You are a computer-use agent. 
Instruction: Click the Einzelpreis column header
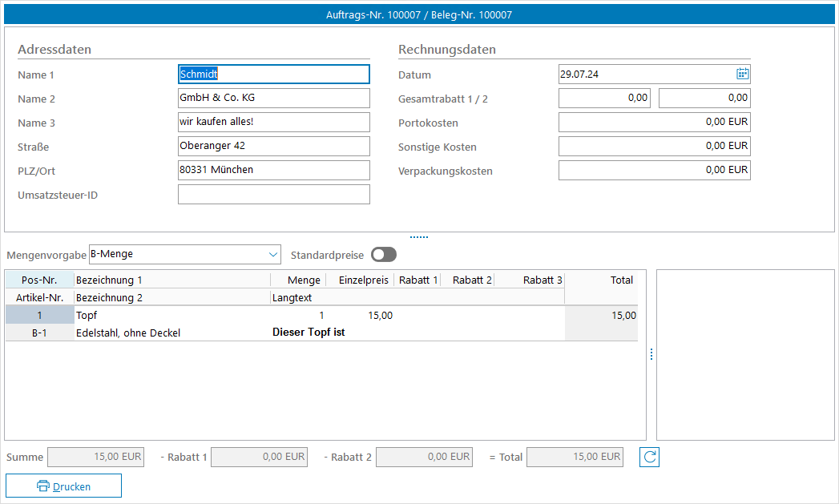[x=363, y=280]
